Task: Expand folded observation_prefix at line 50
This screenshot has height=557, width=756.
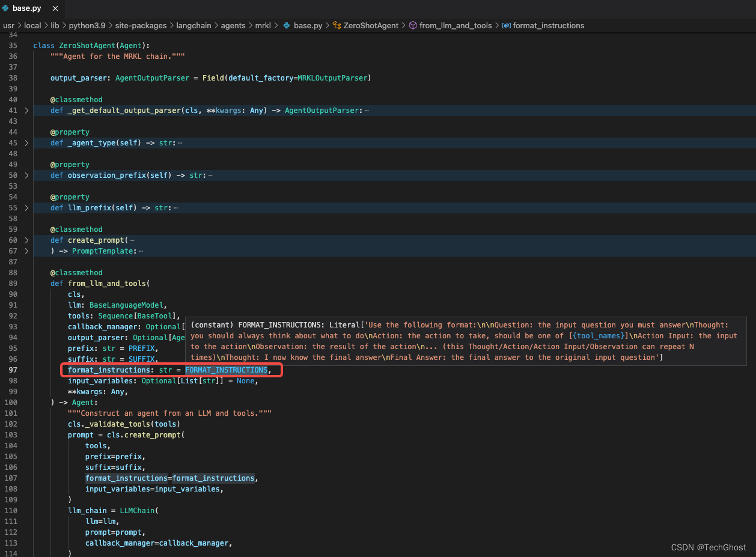Action: tap(26, 175)
